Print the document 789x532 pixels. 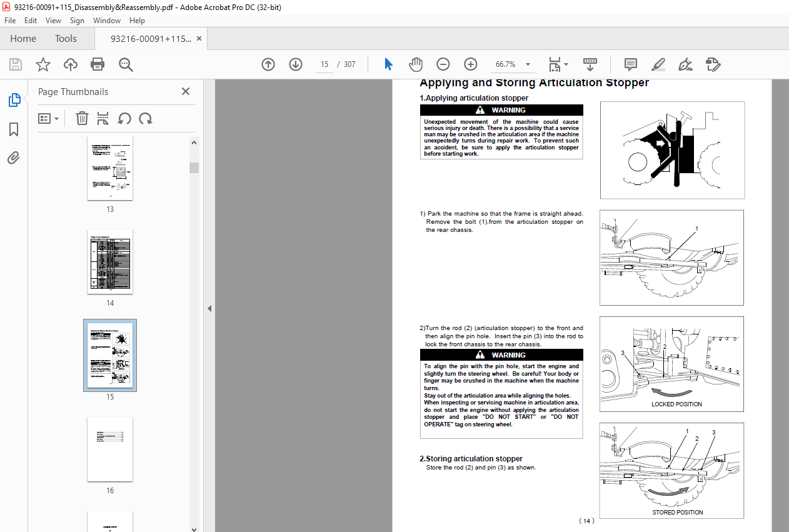click(98, 64)
